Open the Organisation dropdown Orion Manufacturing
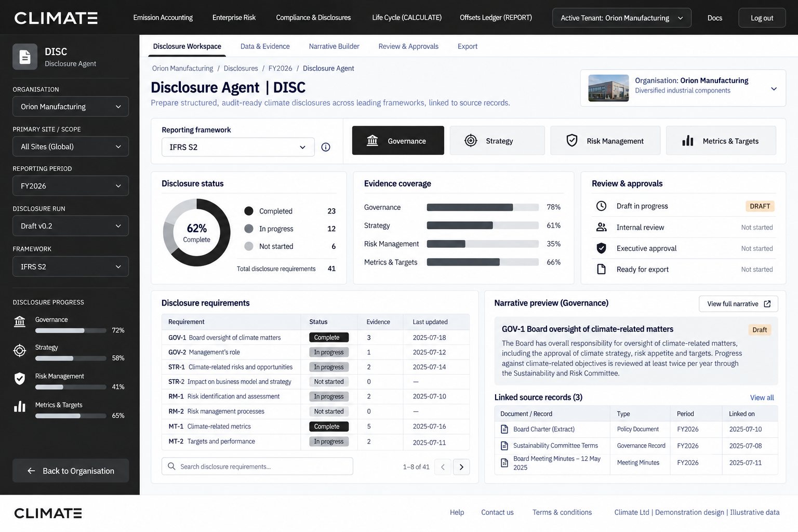 pyautogui.click(x=71, y=107)
